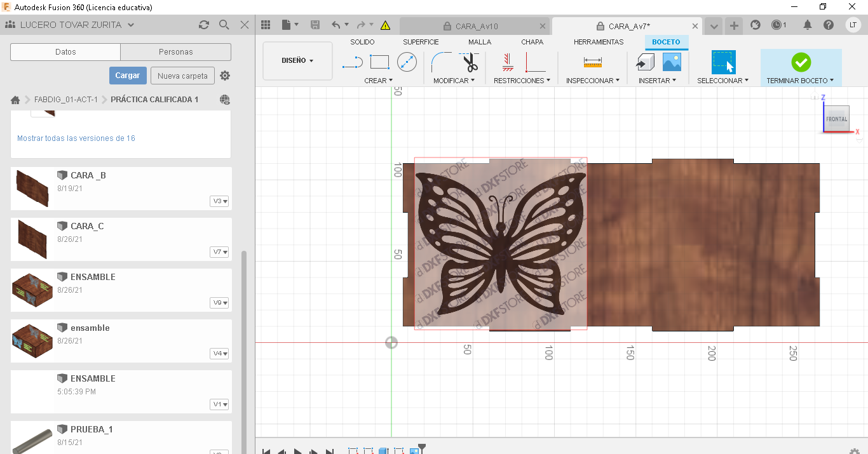Open ENSAMBLE version V9 dropdown

(220, 303)
